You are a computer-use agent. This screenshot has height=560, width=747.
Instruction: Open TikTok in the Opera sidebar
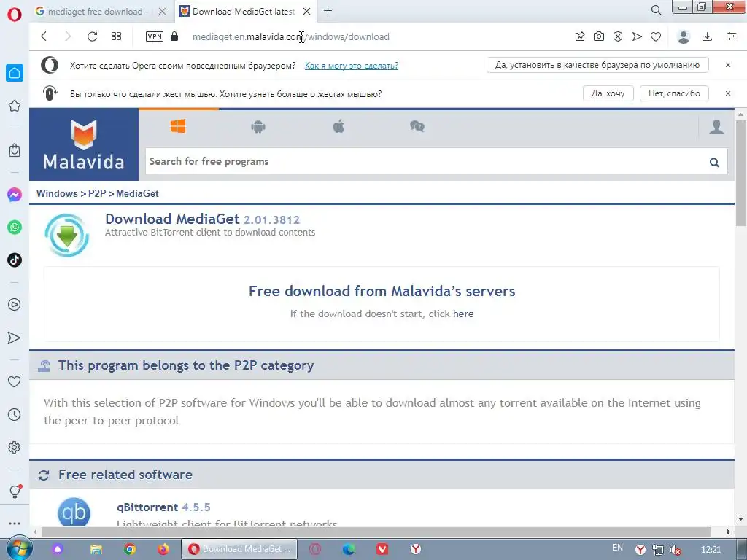[x=15, y=260]
